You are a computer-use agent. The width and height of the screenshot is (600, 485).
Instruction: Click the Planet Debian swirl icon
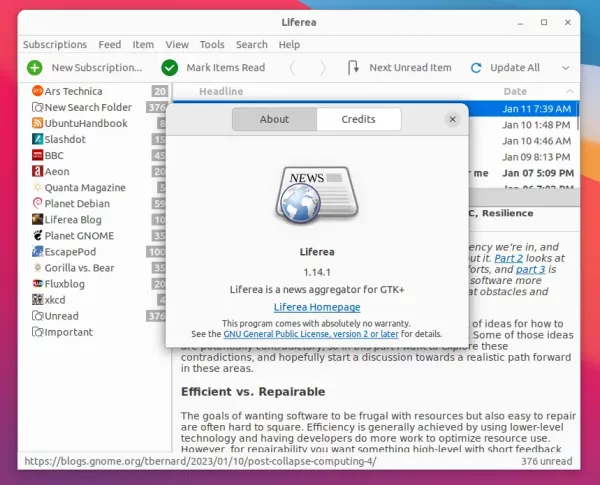tap(37, 203)
